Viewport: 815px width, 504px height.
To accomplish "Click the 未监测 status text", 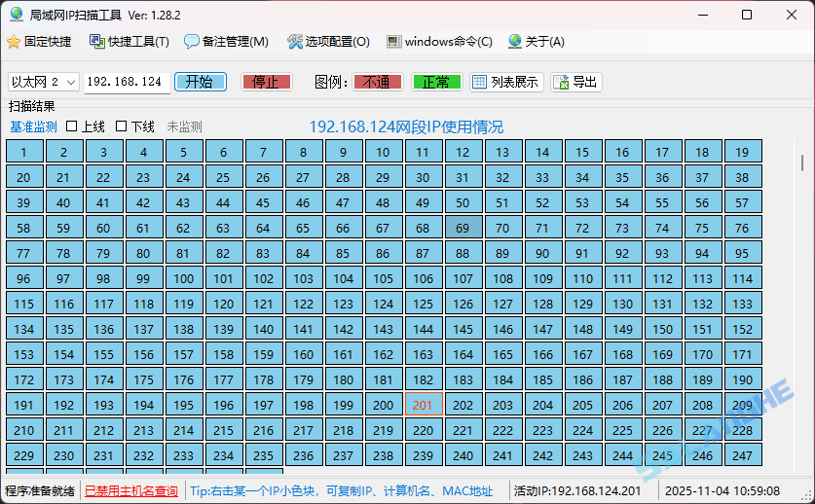I will click(x=184, y=126).
